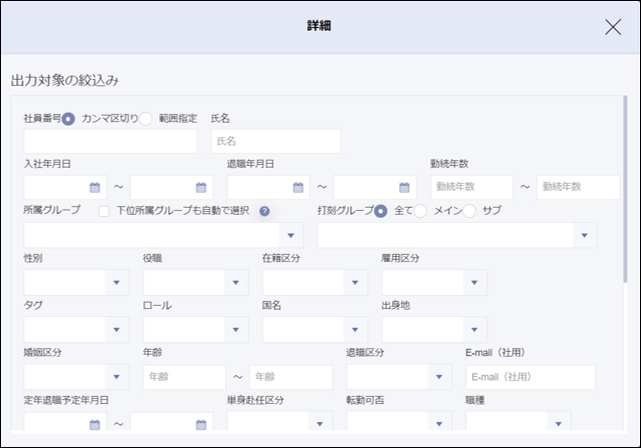Open calendar for 定年退職予定年月日 end date
Viewport: 641px width, 448px height.
[x=201, y=424]
